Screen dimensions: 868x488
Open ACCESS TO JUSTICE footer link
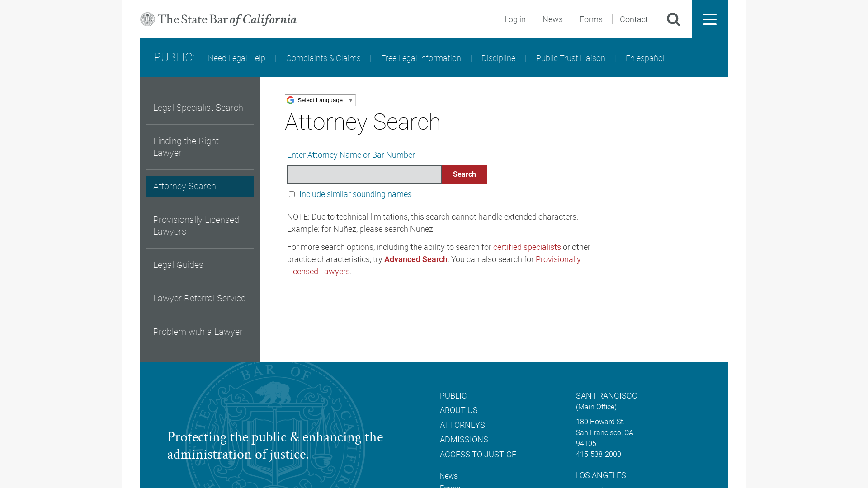478,455
